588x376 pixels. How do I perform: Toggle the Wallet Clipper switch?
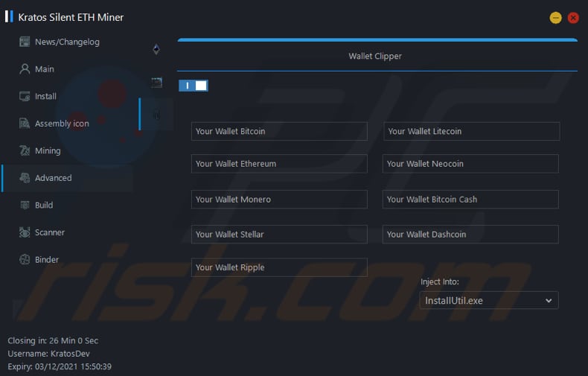(194, 86)
